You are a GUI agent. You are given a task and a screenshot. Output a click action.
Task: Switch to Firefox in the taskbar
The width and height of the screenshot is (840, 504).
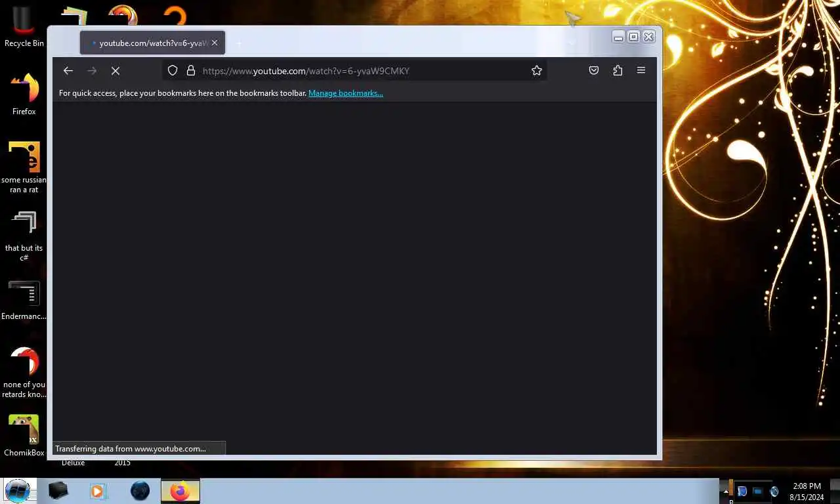coord(180,490)
